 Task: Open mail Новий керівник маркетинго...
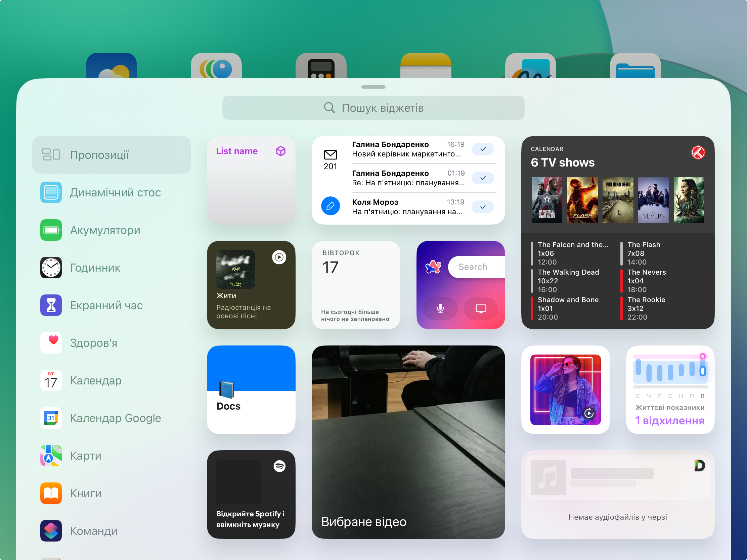(408, 149)
